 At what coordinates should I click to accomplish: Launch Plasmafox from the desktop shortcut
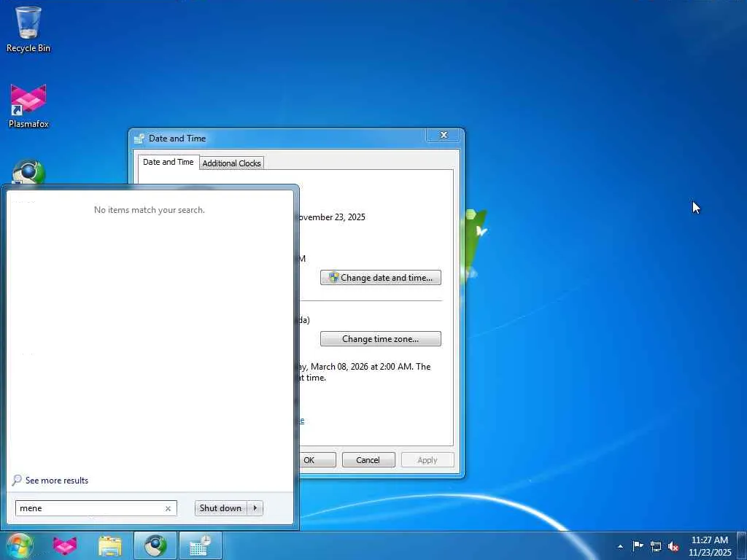coord(28,106)
